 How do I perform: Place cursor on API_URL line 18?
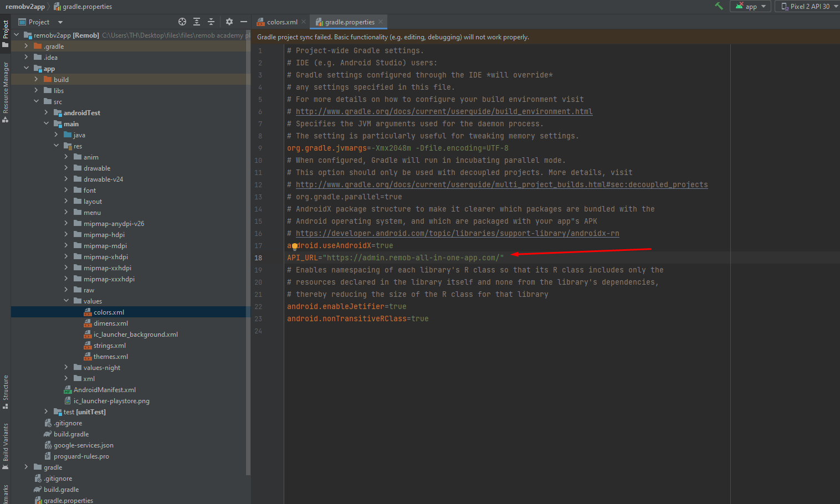click(396, 258)
